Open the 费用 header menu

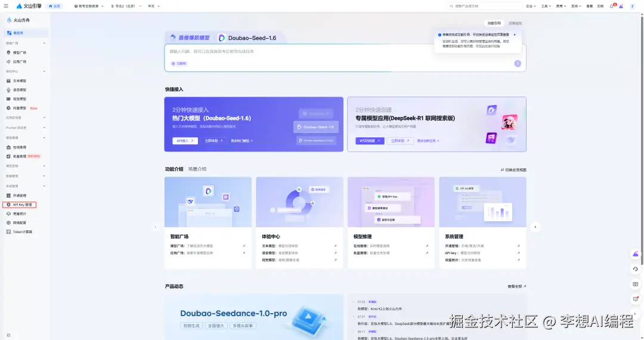561,6
